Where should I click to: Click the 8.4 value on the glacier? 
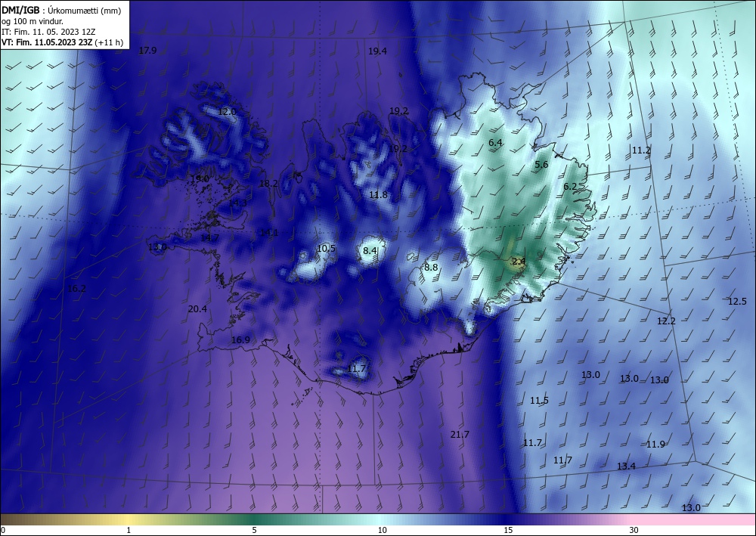tap(370, 251)
